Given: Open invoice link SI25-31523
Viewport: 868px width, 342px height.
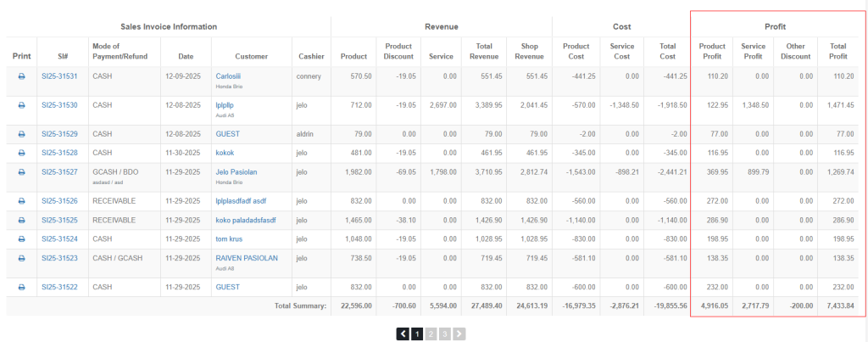Looking at the screenshot, I should [59, 259].
